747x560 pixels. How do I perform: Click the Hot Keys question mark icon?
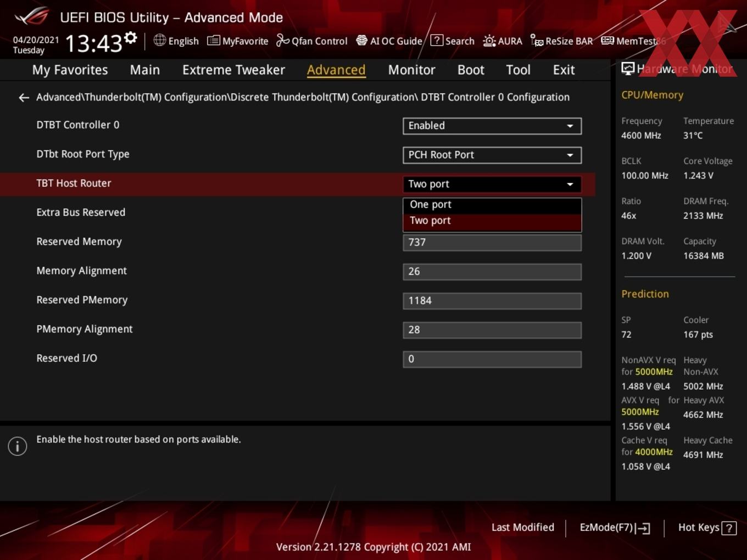tap(729, 528)
